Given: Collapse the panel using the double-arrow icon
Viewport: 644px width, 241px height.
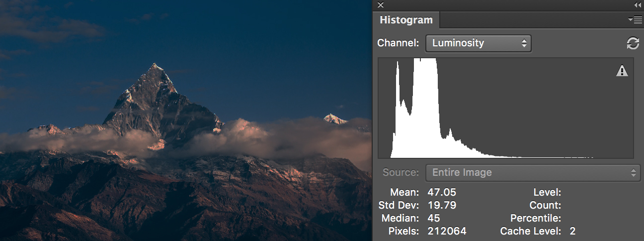Looking at the screenshot, I should pyautogui.click(x=638, y=5).
